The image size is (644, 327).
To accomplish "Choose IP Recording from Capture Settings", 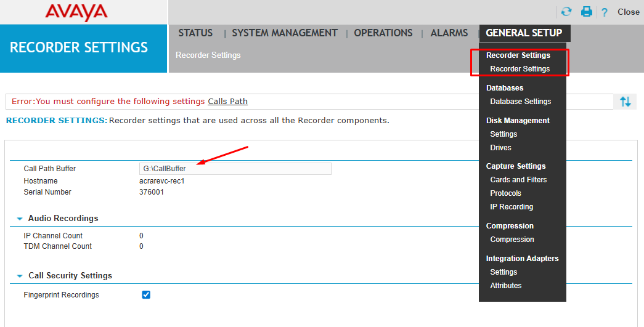I will pos(512,207).
